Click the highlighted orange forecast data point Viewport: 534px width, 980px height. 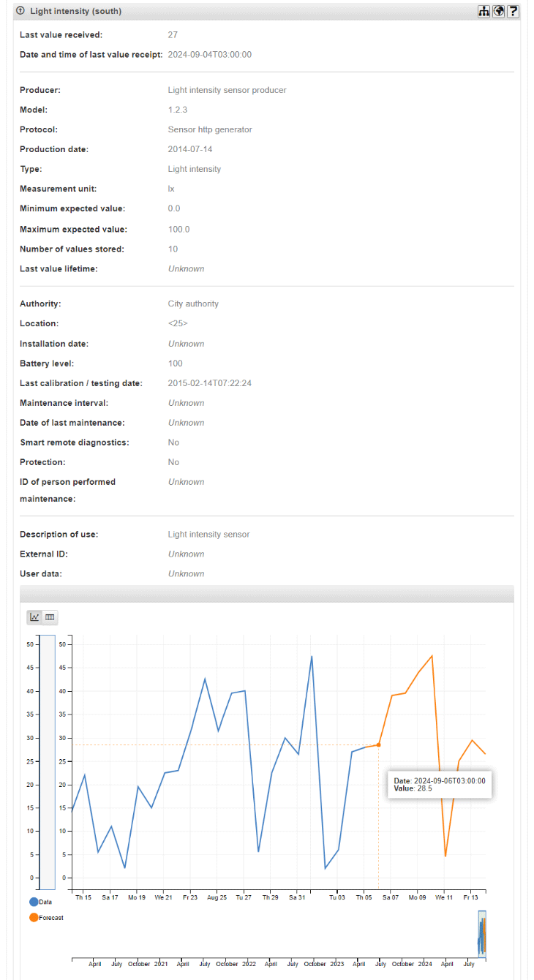378,745
